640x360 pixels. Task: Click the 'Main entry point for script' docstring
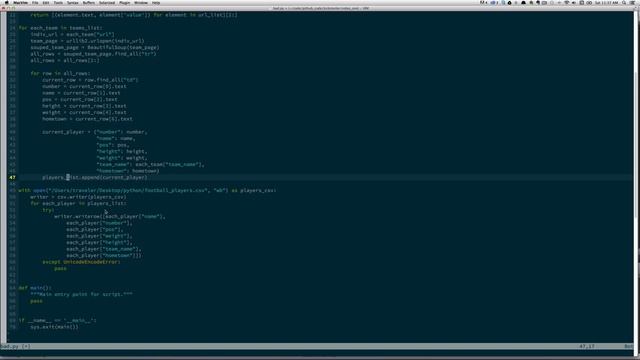pos(81,294)
